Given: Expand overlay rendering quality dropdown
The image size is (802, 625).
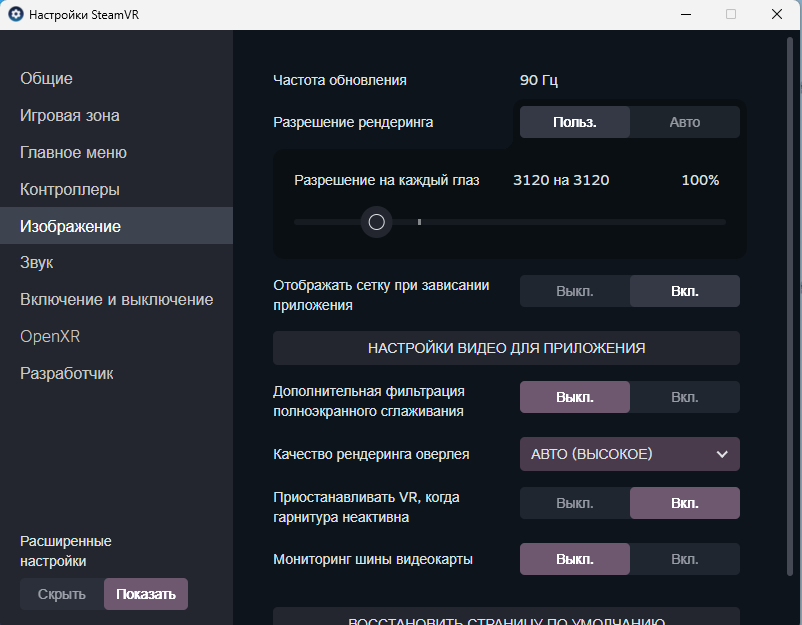Looking at the screenshot, I should click(x=630, y=454).
